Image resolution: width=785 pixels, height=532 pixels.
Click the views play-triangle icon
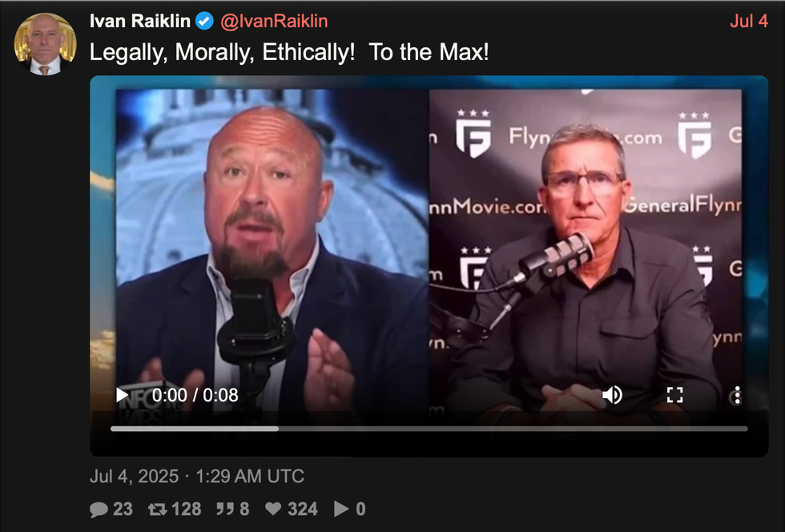[341, 509]
